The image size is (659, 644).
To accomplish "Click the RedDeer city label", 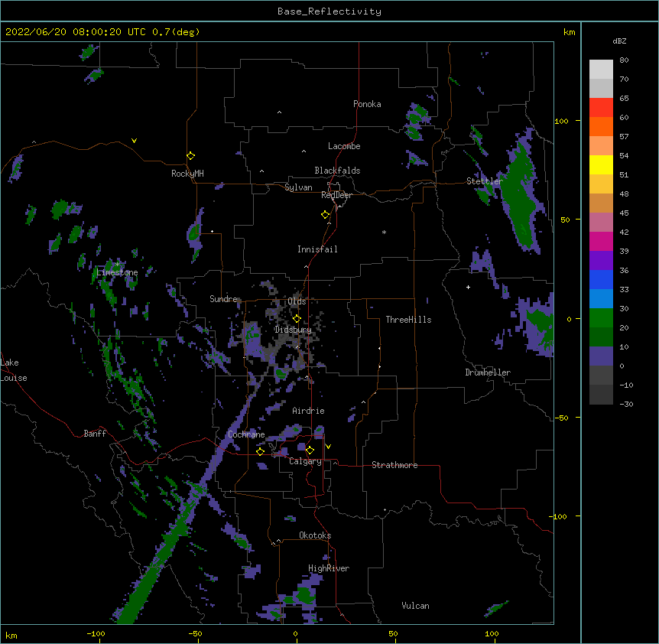I will click(x=336, y=195).
